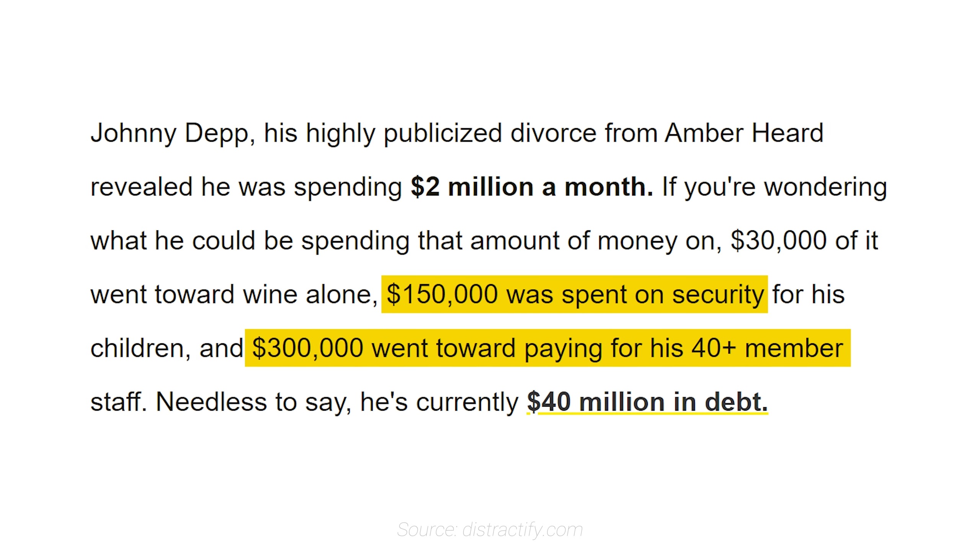This screenshot has height=551, width=980.
Task: Click the phrase 'amount of money on,'
Action: (596, 241)
